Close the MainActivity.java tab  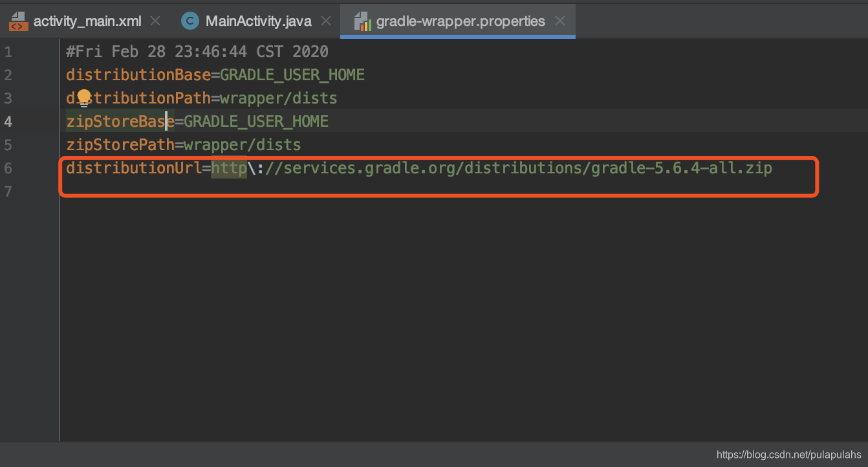(x=325, y=21)
